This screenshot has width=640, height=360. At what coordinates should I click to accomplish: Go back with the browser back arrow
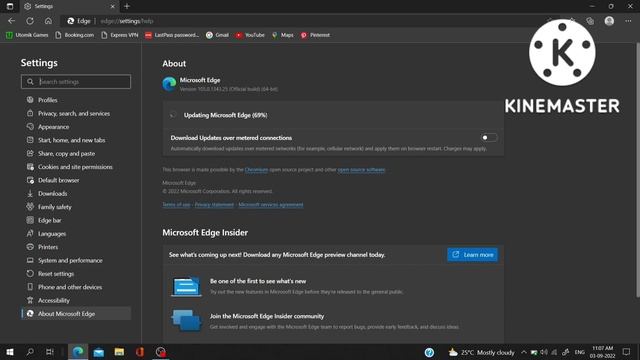click(11, 21)
